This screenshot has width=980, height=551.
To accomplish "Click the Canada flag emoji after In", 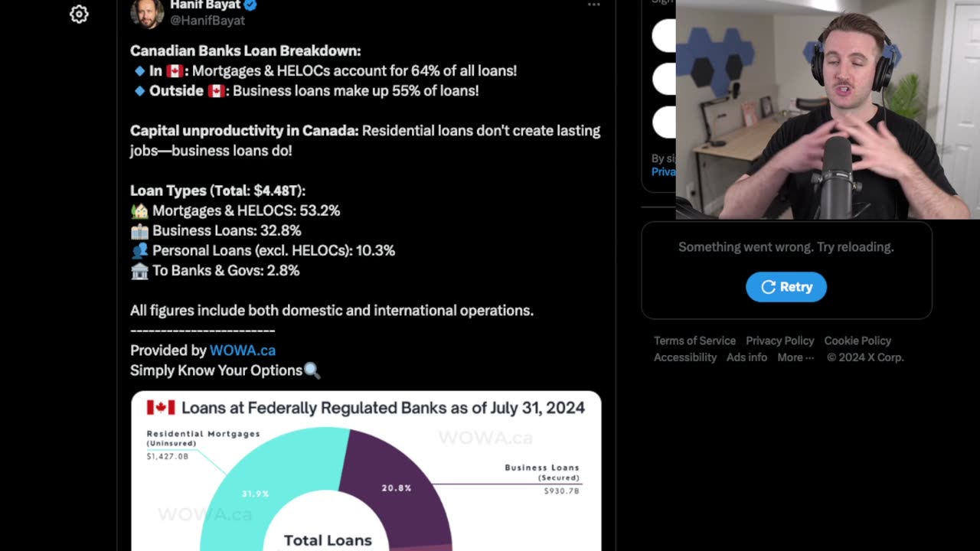I will pos(175,71).
